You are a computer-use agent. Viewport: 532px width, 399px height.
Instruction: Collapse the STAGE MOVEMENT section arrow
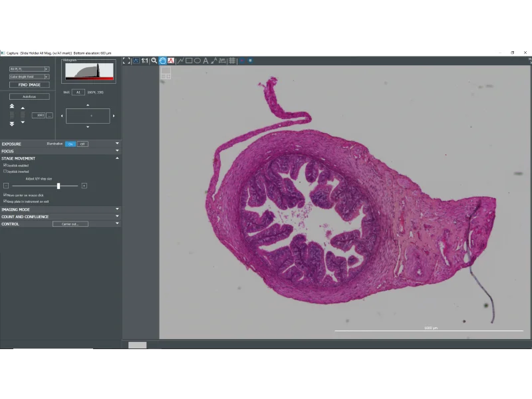click(x=117, y=158)
